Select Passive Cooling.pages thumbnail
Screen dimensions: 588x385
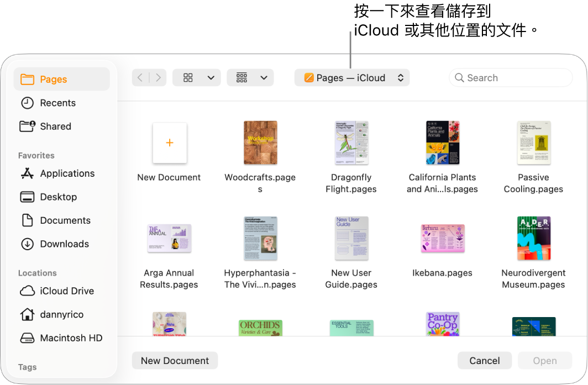point(534,143)
